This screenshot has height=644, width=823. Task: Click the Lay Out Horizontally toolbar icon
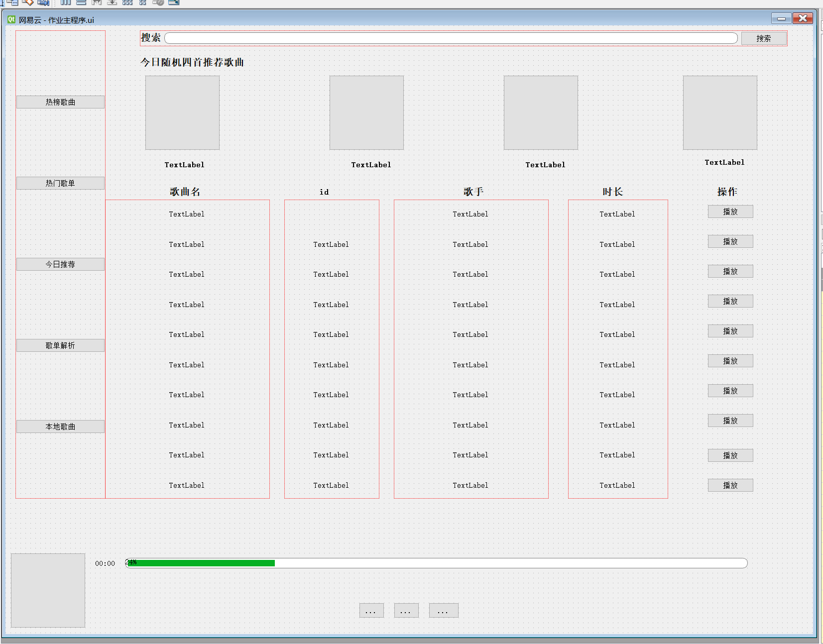pyautogui.click(x=65, y=3)
